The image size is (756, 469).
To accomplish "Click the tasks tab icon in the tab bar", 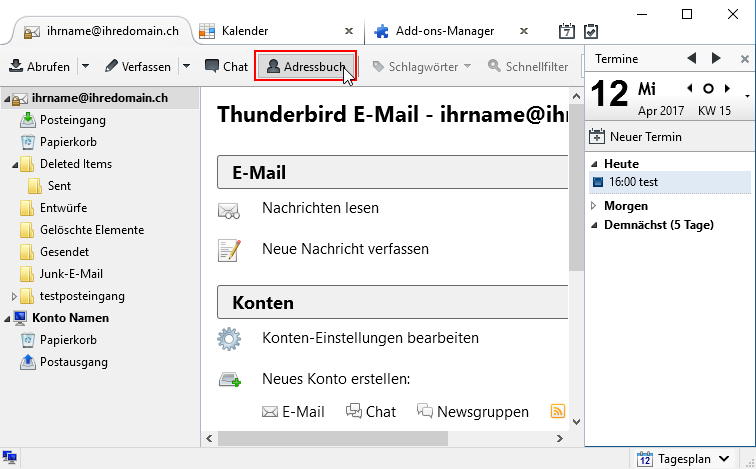I will (x=591, y=31).
